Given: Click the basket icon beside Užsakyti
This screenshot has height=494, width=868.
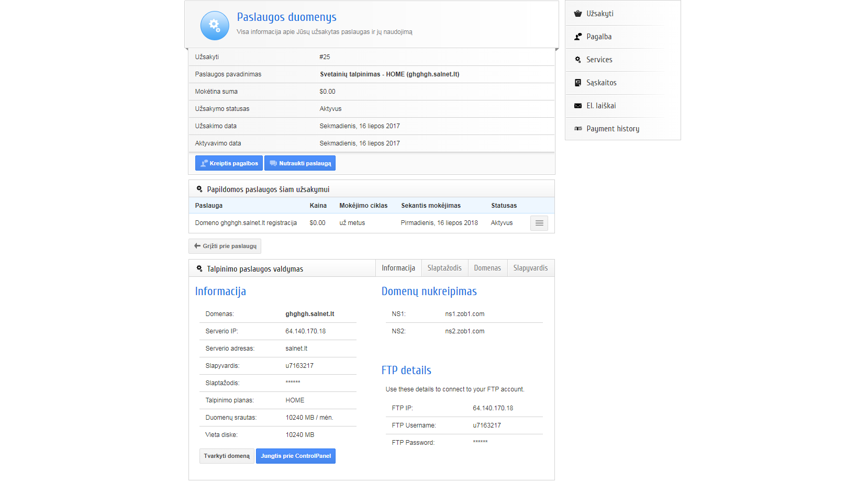Looking at the screenshot, I should 578,14.
